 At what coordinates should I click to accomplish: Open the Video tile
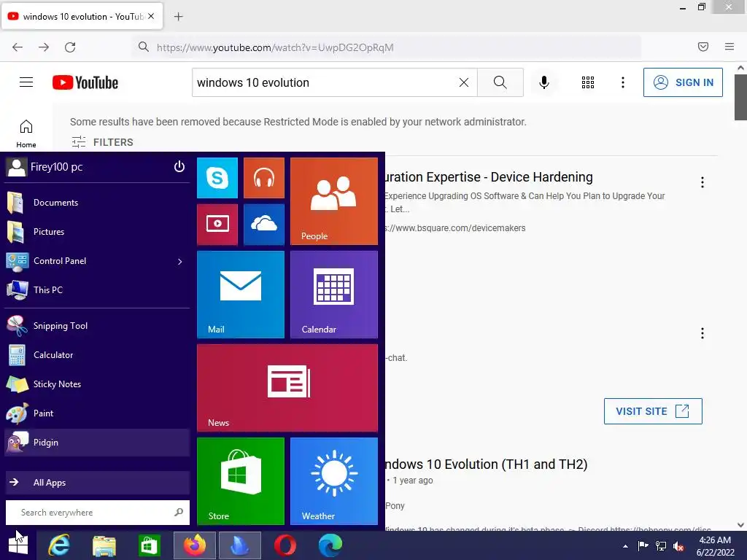point(217,225)
